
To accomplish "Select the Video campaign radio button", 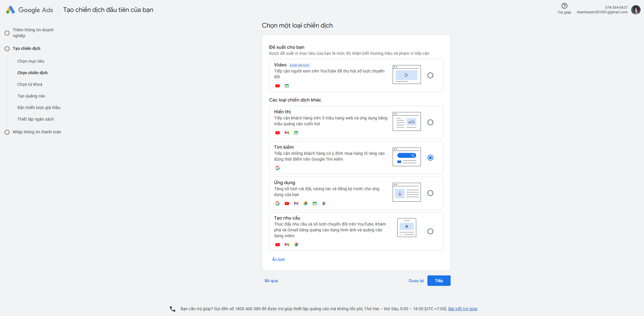I will [430, 75].
